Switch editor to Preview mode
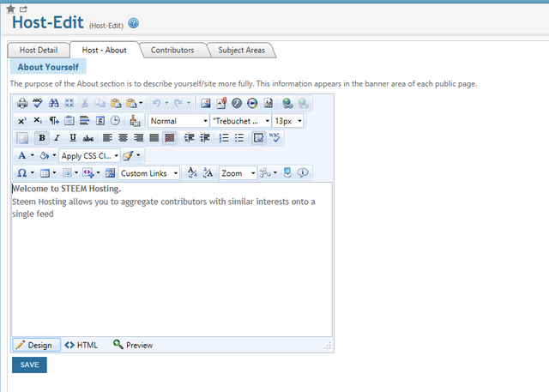Image resolution: width=549 pixels, height=392 pixels. click(x=133, y=345)
